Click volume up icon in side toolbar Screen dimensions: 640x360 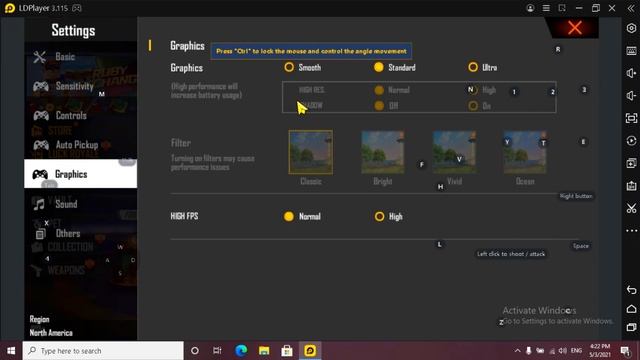631,73
